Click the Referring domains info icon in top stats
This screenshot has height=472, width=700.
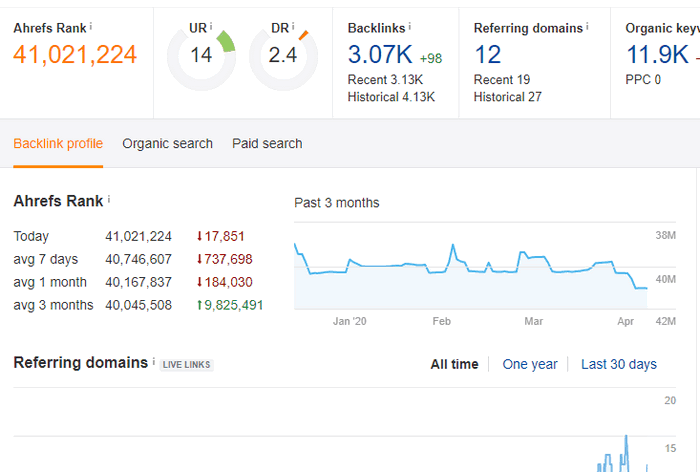pyautogui.click(x=587, y=27)
